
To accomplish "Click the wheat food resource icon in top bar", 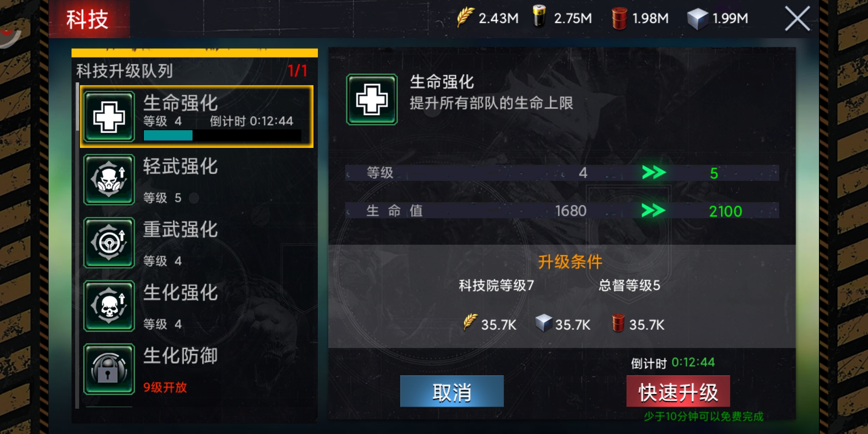I will [x=465, y=17].
